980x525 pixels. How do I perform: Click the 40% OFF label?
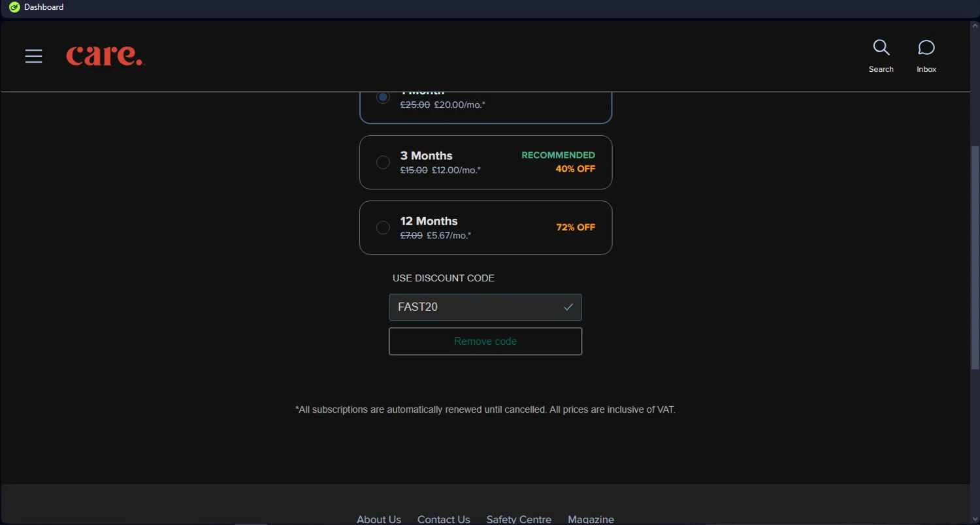click(576, 169)
